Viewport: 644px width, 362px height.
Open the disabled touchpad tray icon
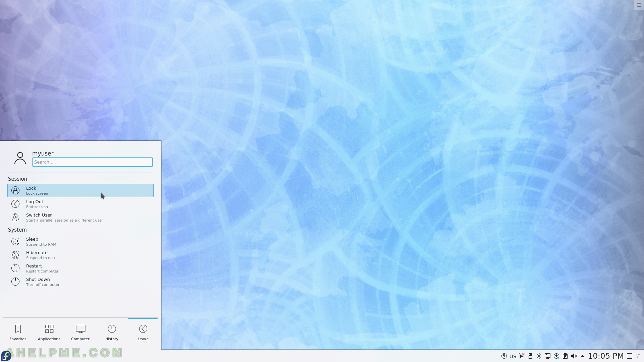click(x=522, y=356)
